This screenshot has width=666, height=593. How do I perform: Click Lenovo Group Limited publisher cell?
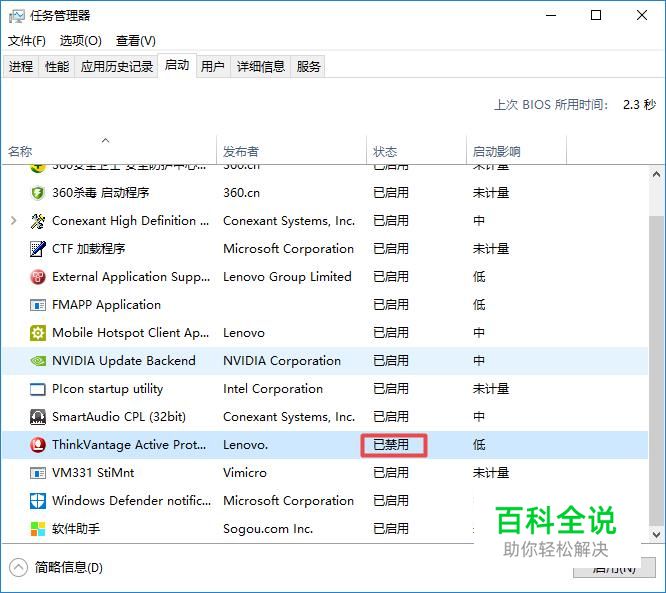pos(287,277)
